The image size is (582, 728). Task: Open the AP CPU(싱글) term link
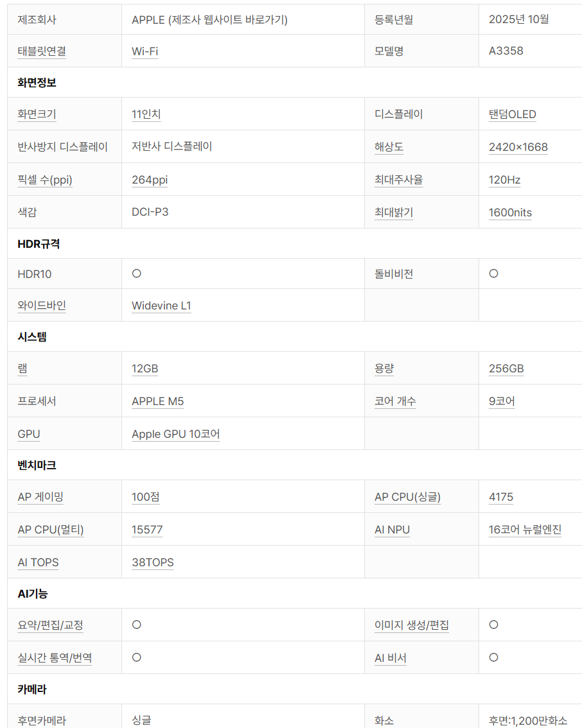407,497
